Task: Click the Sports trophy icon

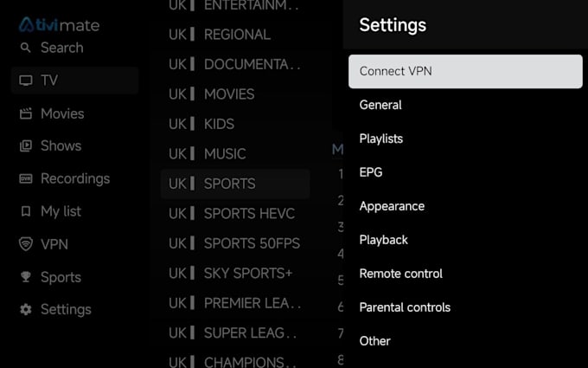Action: click(x=25, y=277)
